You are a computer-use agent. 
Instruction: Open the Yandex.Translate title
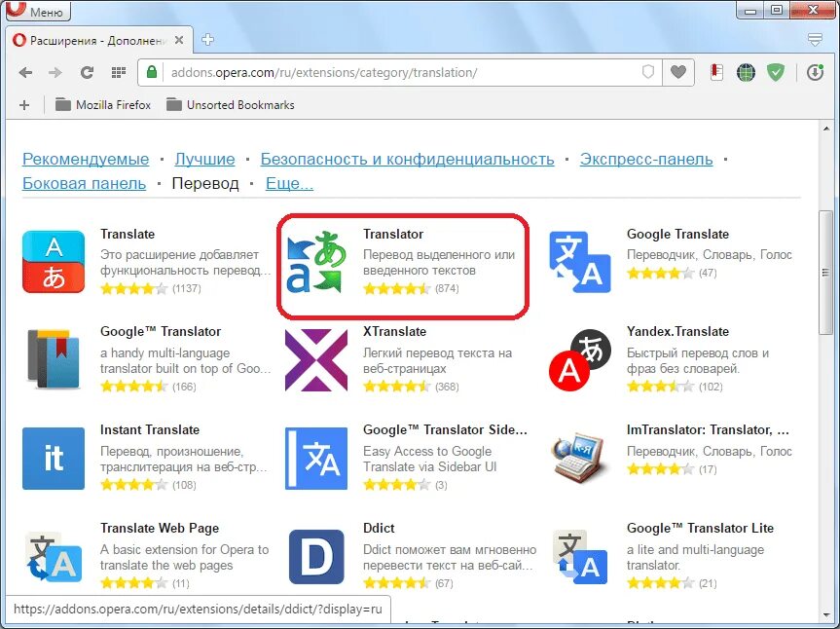pyautogui.click(x=677, y=332)
